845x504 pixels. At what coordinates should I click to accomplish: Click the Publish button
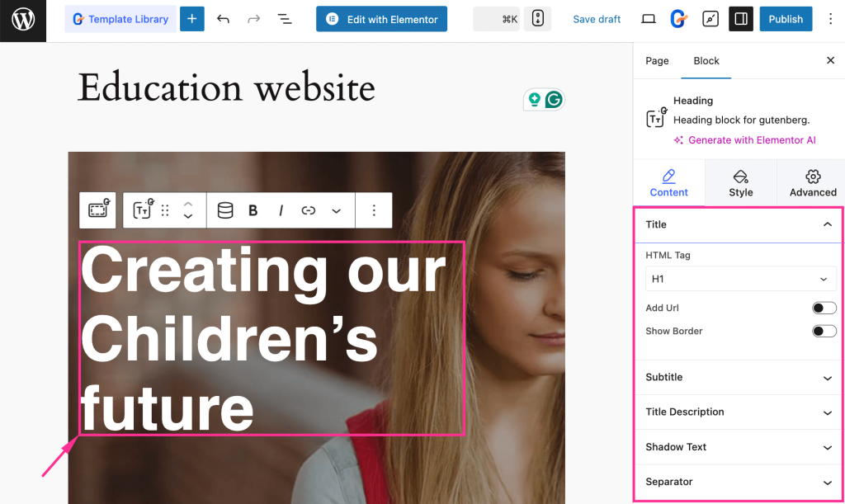coord(786,18)
